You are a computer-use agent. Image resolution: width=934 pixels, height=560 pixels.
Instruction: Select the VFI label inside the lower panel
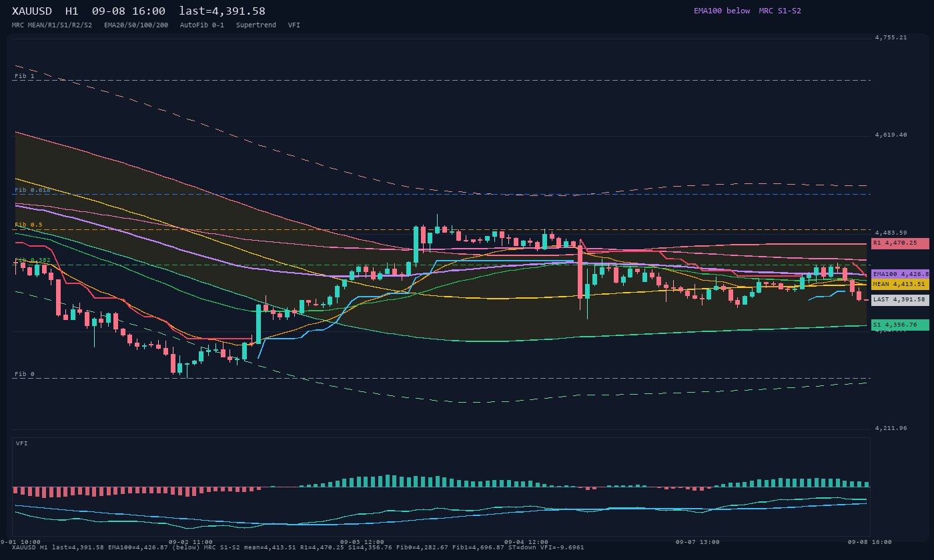(22, 443)
